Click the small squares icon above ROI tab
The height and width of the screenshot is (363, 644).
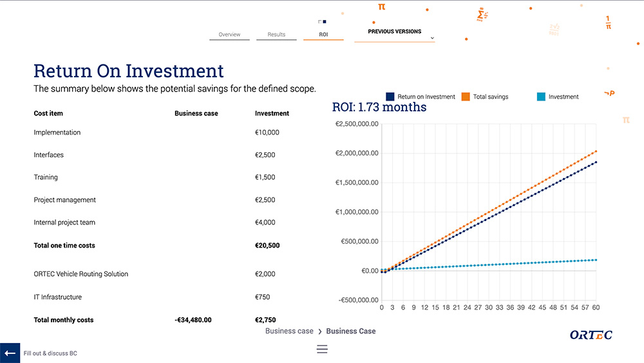(x=322, y=22)
